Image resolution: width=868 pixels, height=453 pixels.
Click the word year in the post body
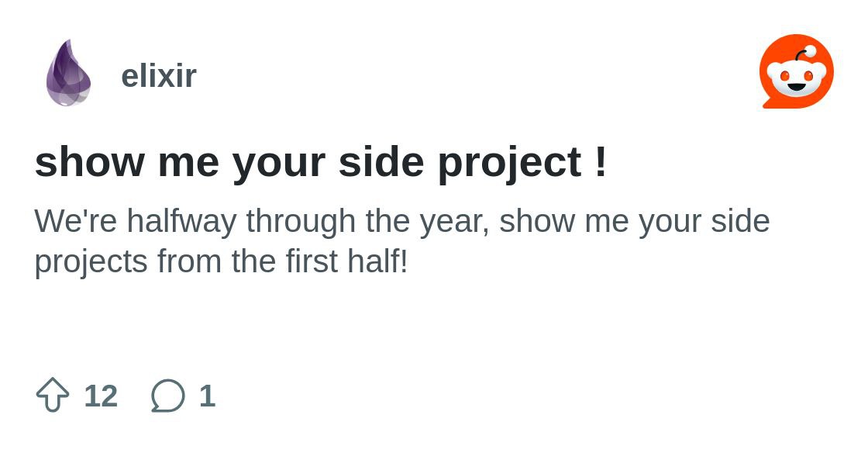point(454,223)
